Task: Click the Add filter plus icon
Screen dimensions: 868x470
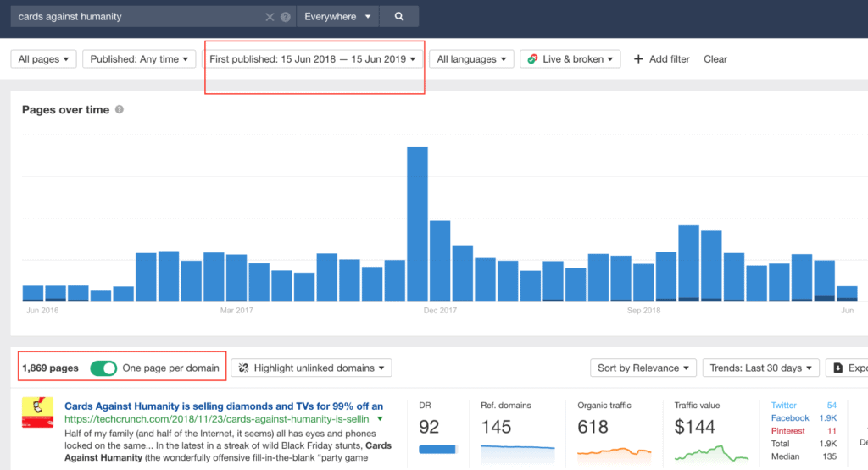Action: 638,59
